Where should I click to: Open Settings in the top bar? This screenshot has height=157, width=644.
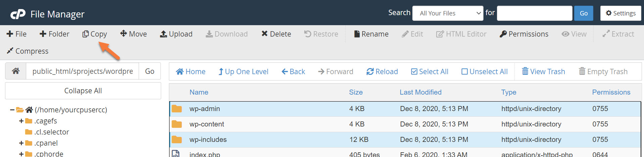(x=620, y=13)
